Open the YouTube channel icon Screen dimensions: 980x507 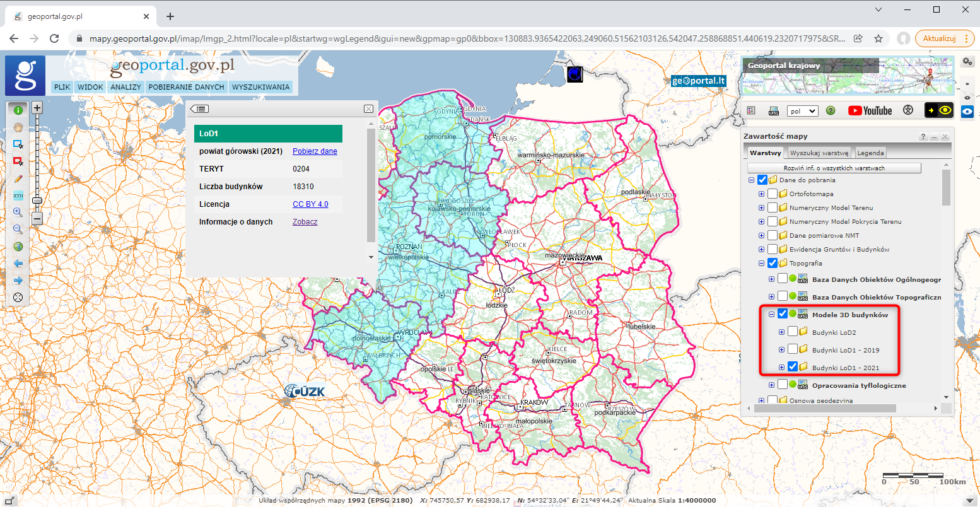click(x=870, y=111)
